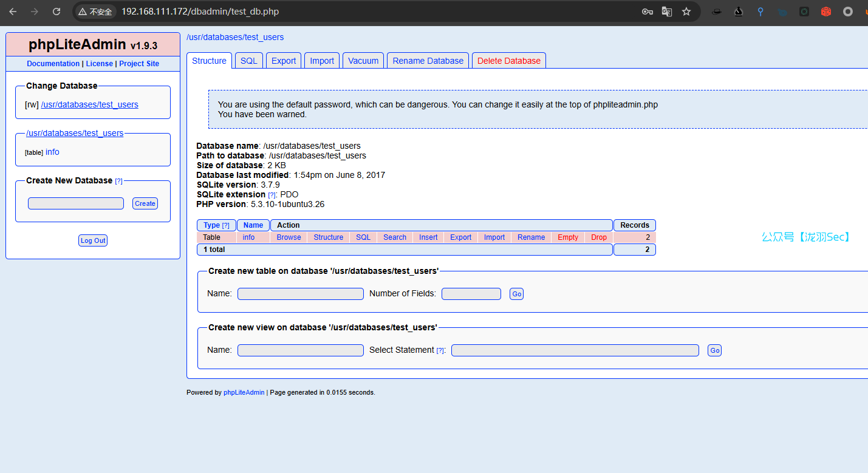
Task: Open the Export tab
Action: [x=284, y=61]
